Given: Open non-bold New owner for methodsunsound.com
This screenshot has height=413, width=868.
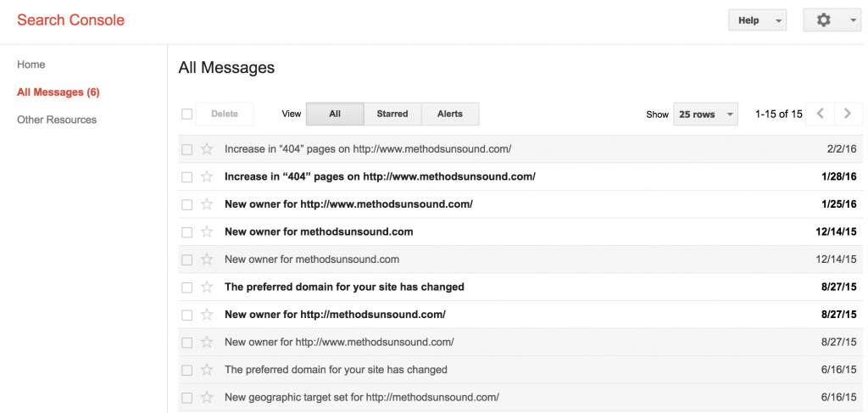Looking at the screenshot, I should (x=312, y=260).
